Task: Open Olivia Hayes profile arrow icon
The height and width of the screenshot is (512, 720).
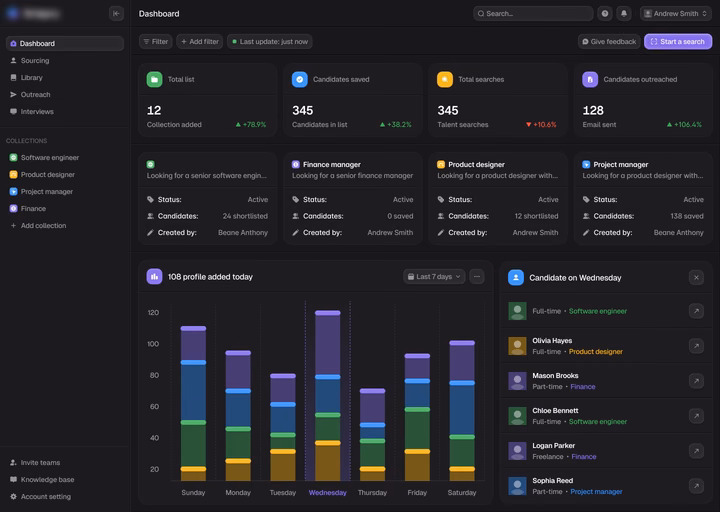Action: pos(696,346)
